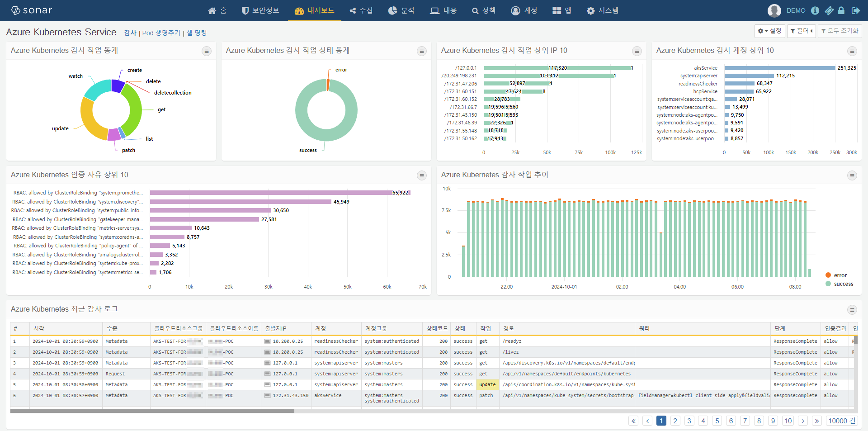This screenshot has height=431, width=868.
Task: Go to page 2 of log table
Action: click(x=675, y=421)
